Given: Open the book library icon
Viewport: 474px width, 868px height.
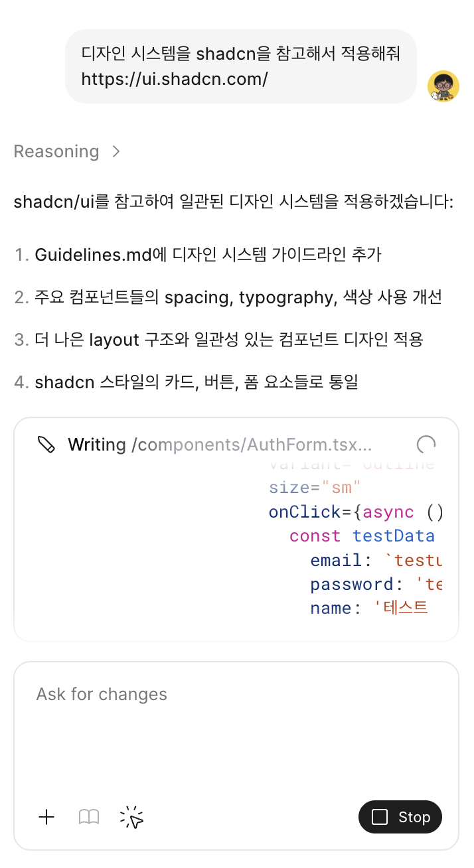Looking at the screenshot, I should click(89, 817).
